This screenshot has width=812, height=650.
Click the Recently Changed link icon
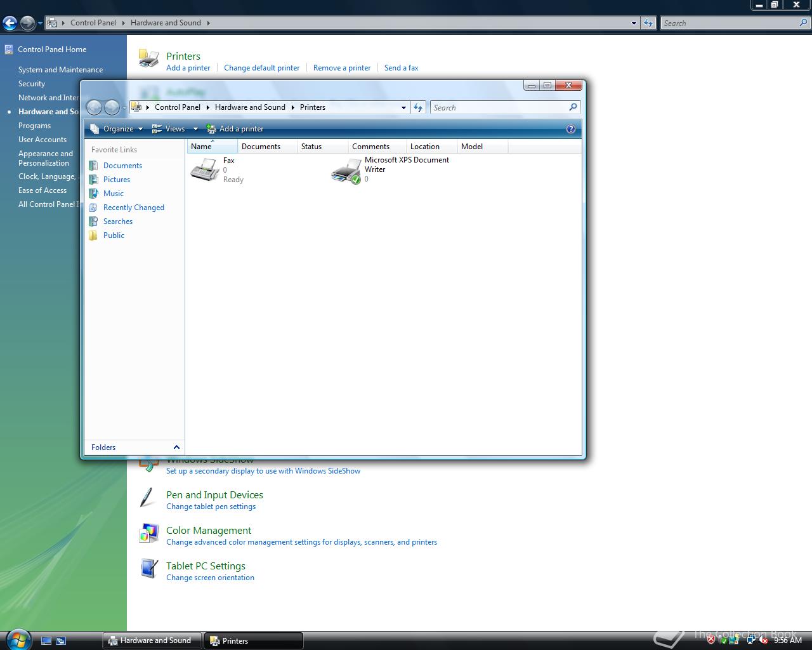point(93,208)
